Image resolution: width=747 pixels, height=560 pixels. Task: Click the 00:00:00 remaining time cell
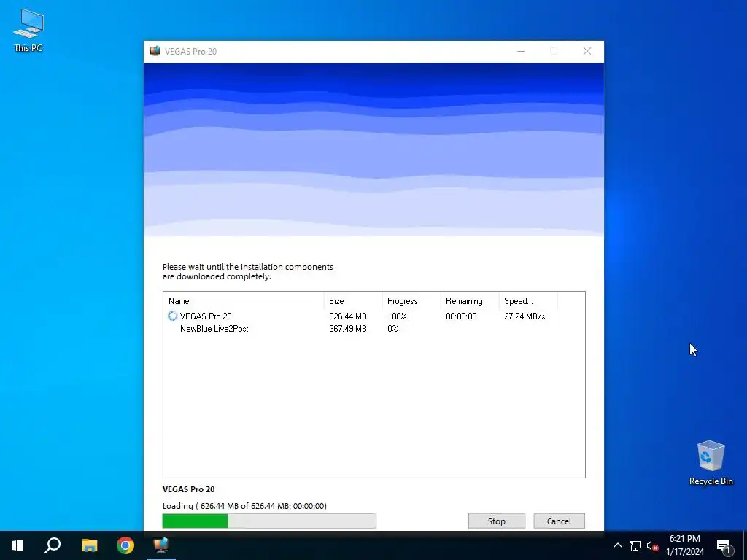(x=461, y=316)
